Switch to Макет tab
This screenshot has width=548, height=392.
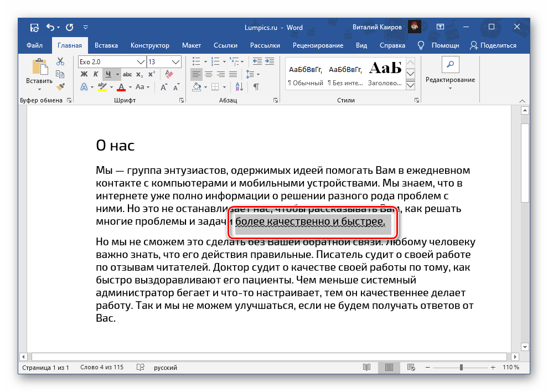coord(192,45)
